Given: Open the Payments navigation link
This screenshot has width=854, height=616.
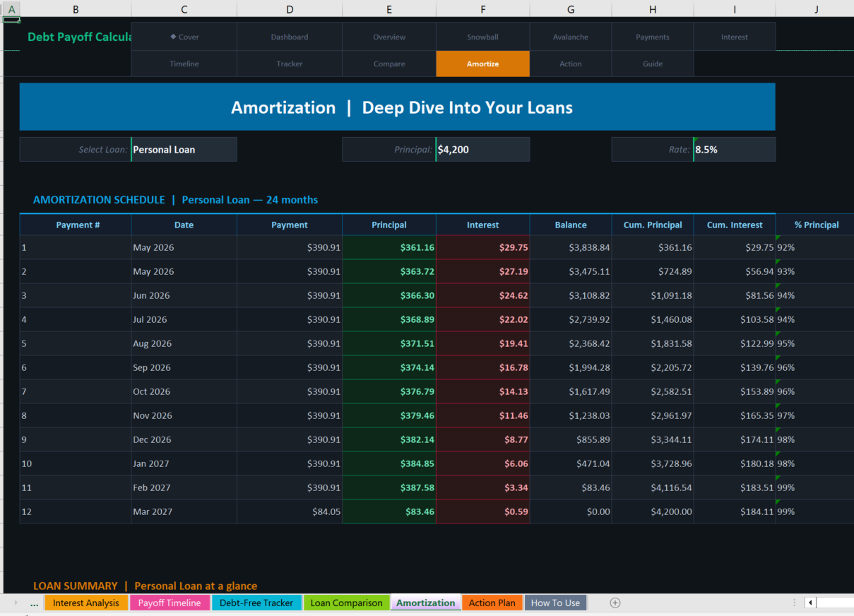Looking at the screenshot, I should point(653,37).
